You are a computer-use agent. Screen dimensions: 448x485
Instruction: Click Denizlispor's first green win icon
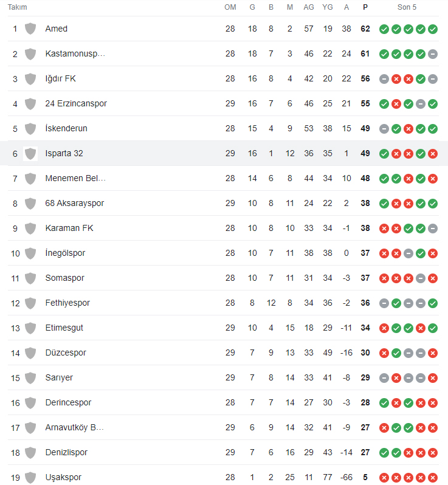tap(384, 453)
